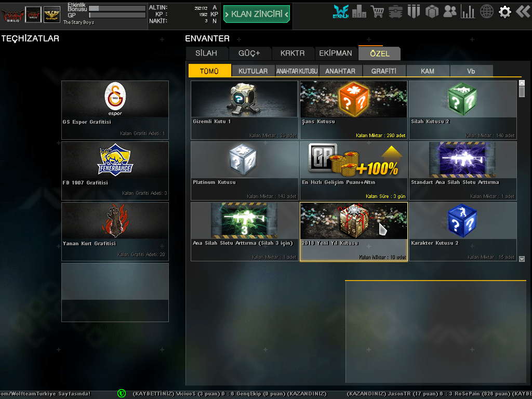Click the 'Kalan Miktar : 290 adet' text

pos(380,136)
